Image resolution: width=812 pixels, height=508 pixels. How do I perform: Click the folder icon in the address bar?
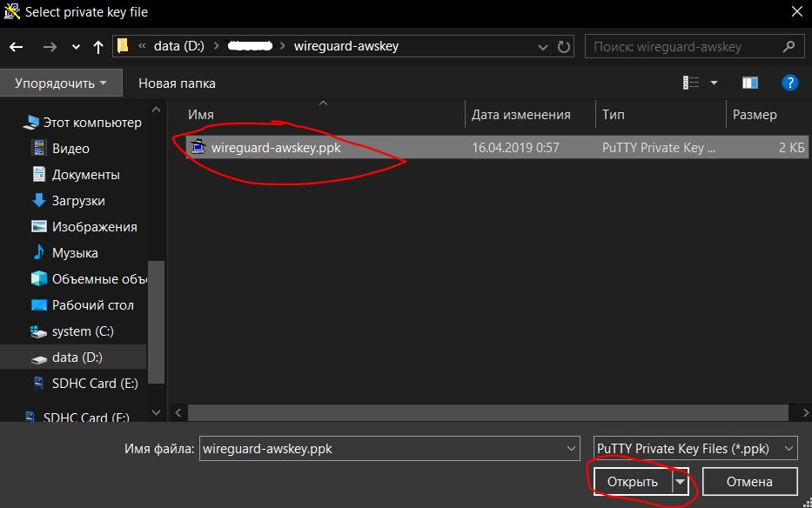[121, 46]
